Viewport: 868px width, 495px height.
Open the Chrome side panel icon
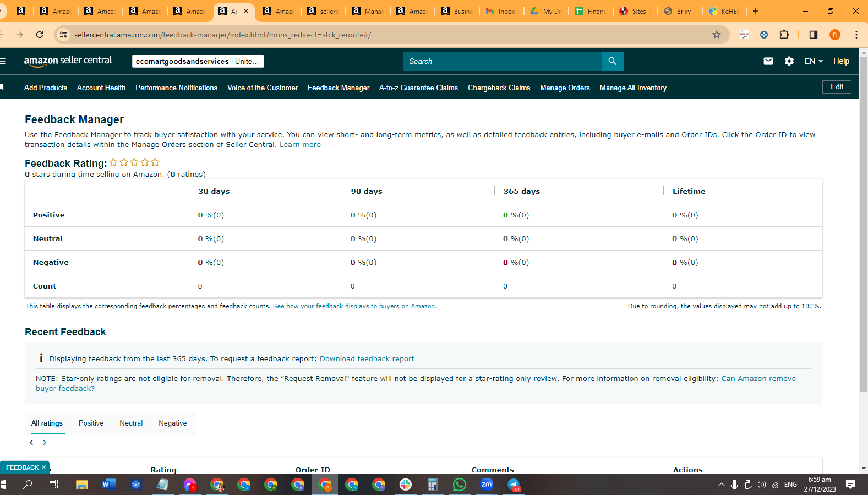coord(814,35)
